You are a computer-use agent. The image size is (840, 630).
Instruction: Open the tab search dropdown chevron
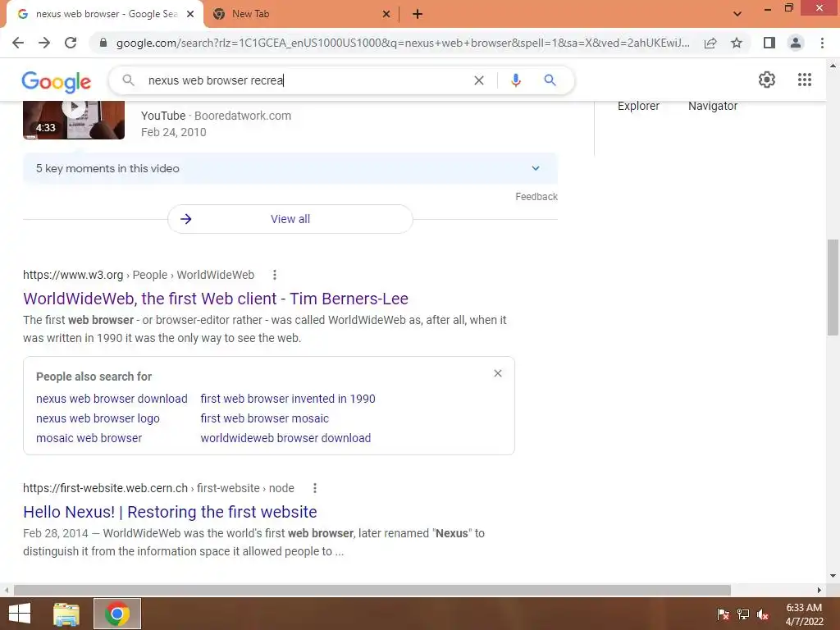737,14
